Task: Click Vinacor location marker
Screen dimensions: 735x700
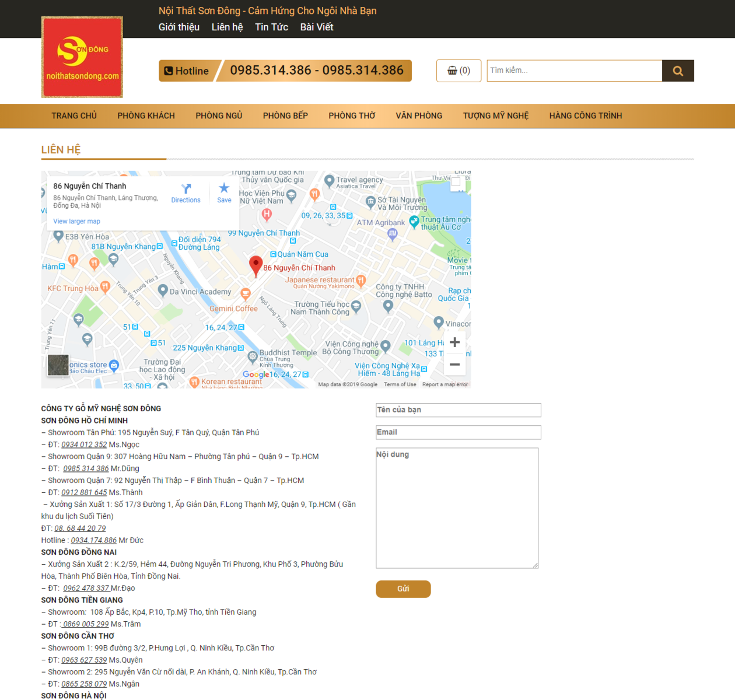Action: click(x=439, y=321)
